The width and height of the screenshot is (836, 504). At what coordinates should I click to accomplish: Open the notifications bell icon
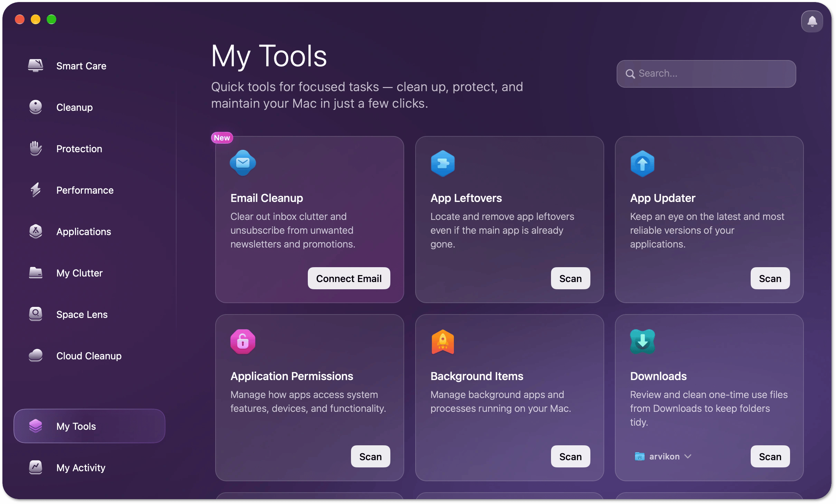point(812,21)
